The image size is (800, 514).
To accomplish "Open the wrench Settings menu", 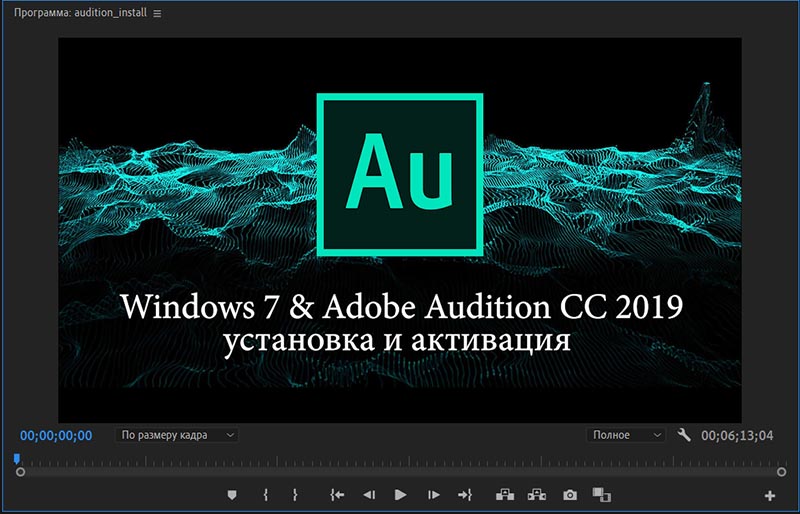I will [x=684, y=435].
